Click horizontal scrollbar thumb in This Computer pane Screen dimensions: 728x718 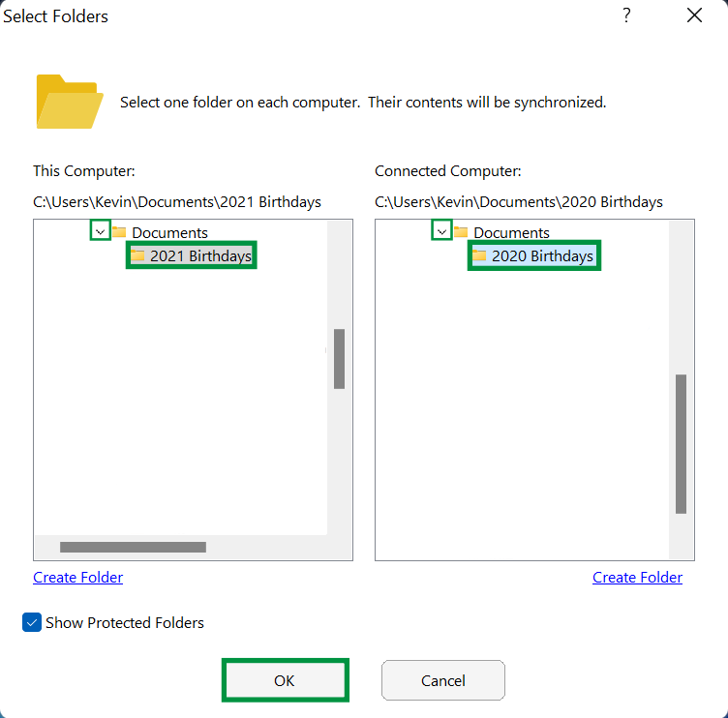(133, 547)
